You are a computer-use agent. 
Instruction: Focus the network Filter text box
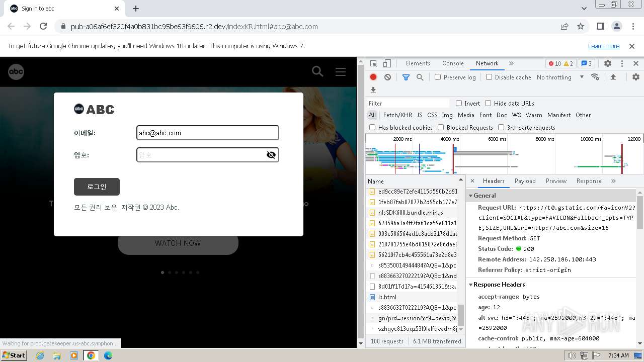tap(408, 104)
